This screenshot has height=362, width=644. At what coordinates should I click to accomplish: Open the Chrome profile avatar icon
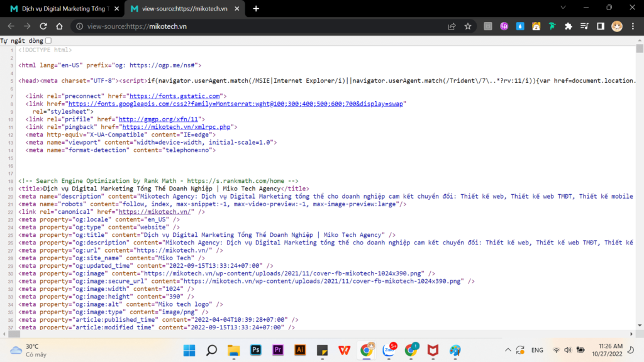point(616,26)
